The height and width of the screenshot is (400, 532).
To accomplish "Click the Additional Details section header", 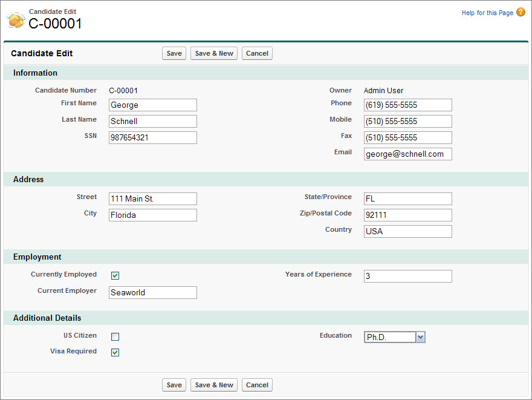I will click(x=266, y=318).
